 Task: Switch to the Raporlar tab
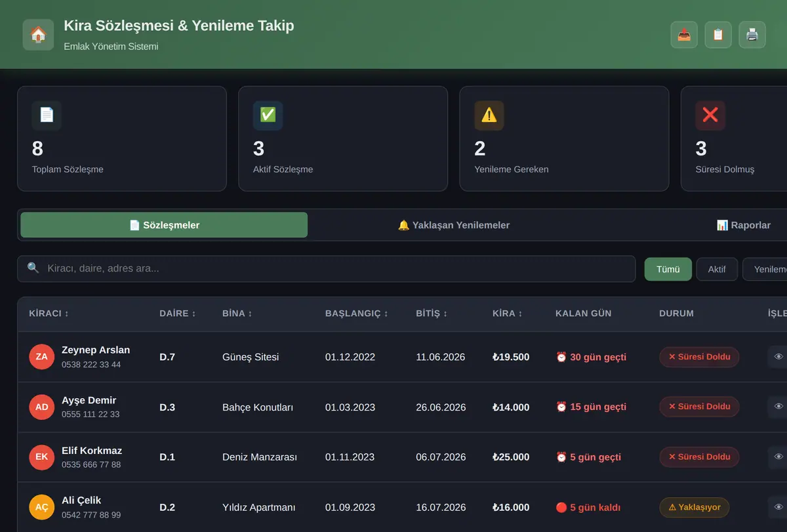click(743, 225)
